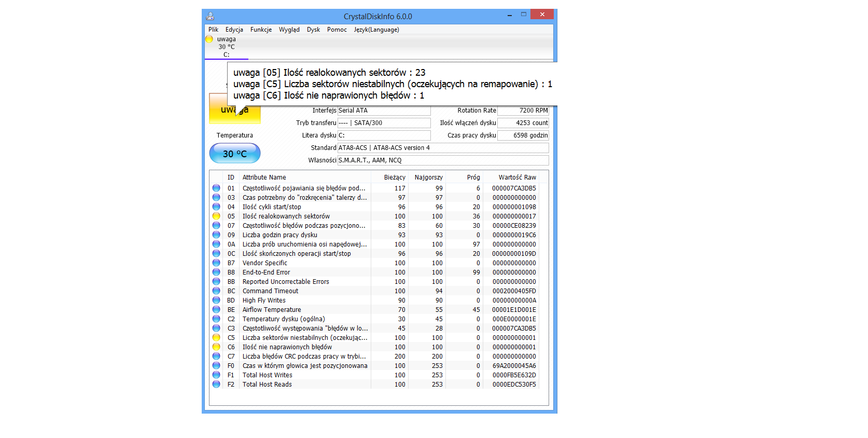Click the Tryb transferu SATA/300 field
Screen dimensions: 868x438
click(x=384, y=123)
